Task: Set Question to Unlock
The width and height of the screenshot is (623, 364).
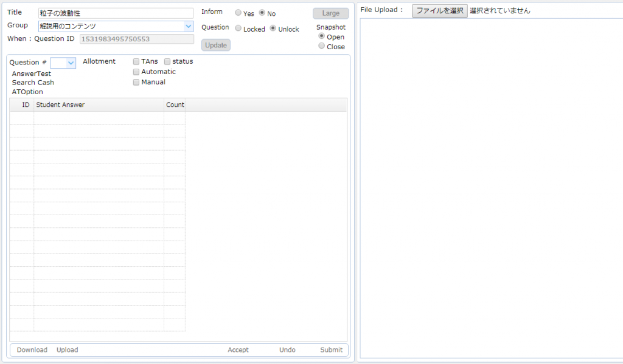Action: click(273, 29)
